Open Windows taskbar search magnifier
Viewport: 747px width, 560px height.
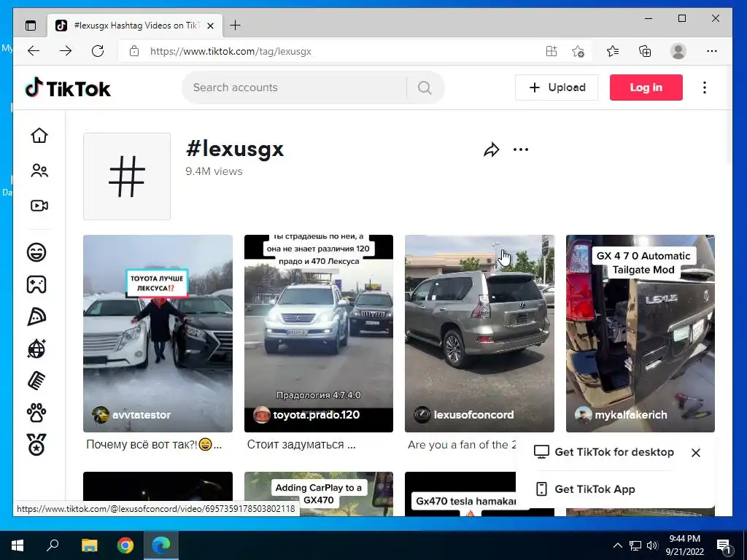pos(53,545)
